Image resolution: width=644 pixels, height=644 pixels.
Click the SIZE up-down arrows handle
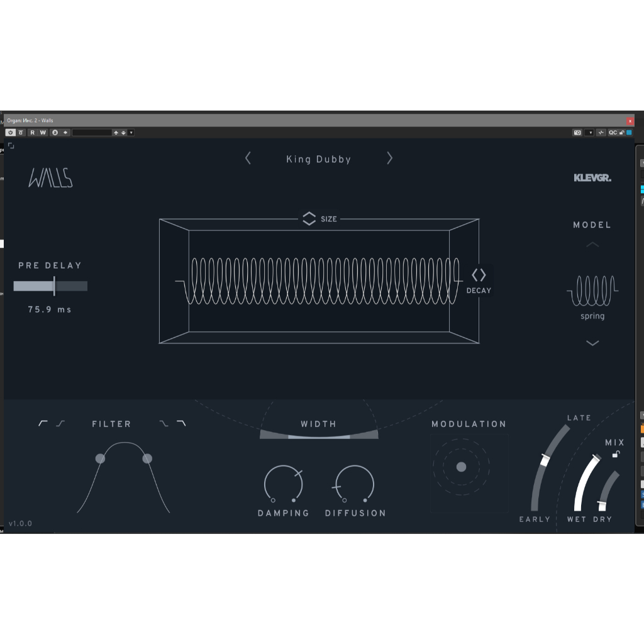click(309, 218)
